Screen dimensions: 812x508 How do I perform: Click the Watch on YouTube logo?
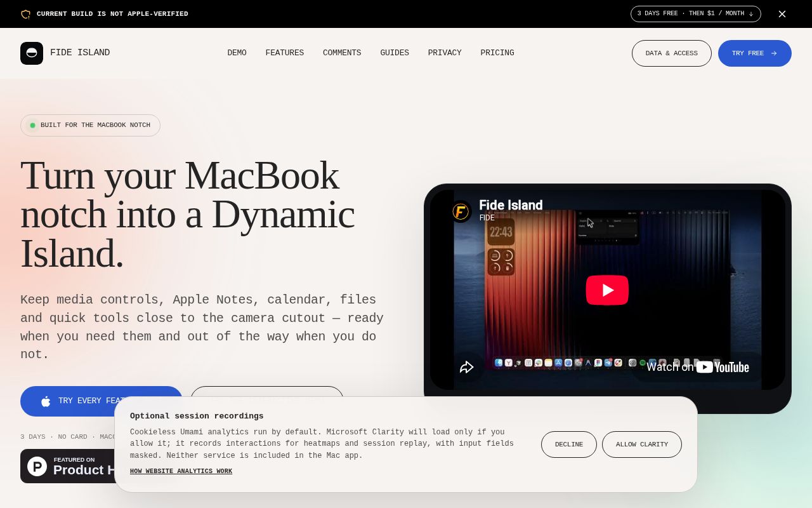point(698,367)
